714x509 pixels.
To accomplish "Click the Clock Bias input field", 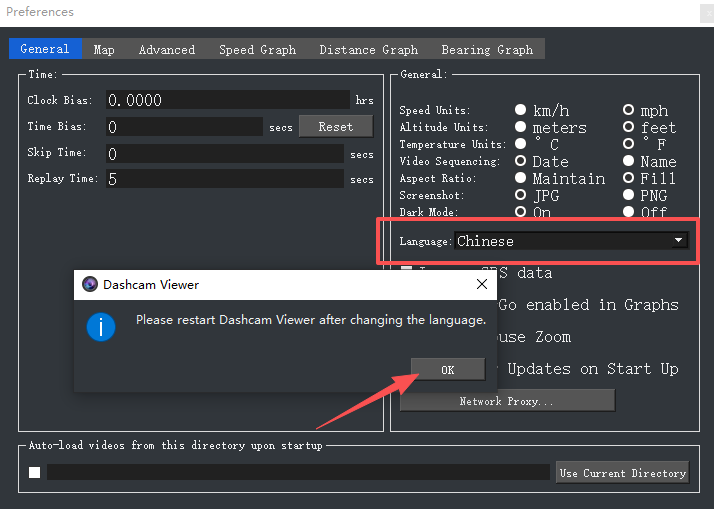I will click(228, 100).
